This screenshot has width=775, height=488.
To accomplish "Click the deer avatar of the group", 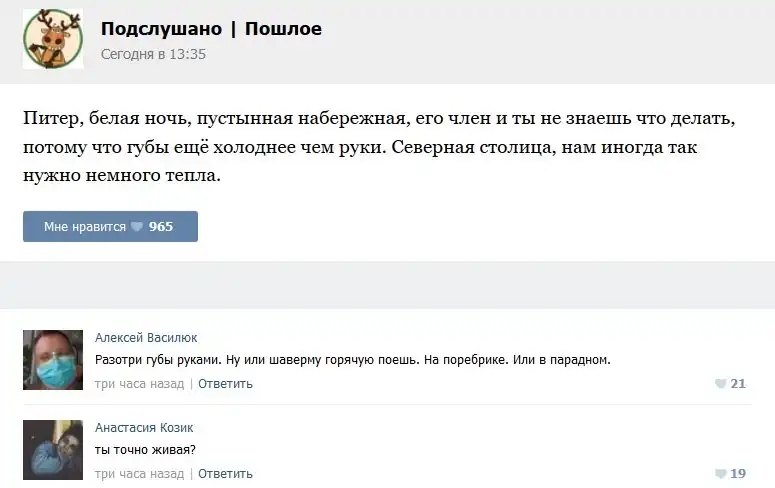I will pyautogui.click(x=52, y=39).
